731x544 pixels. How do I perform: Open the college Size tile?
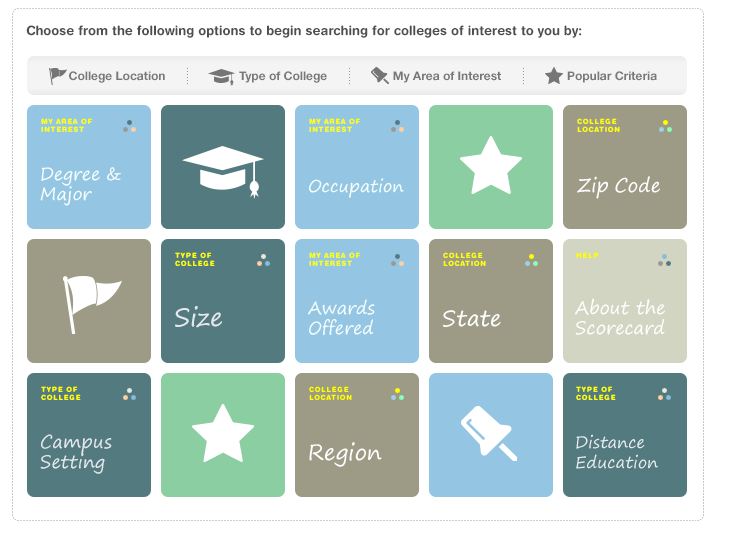(223, 301)
